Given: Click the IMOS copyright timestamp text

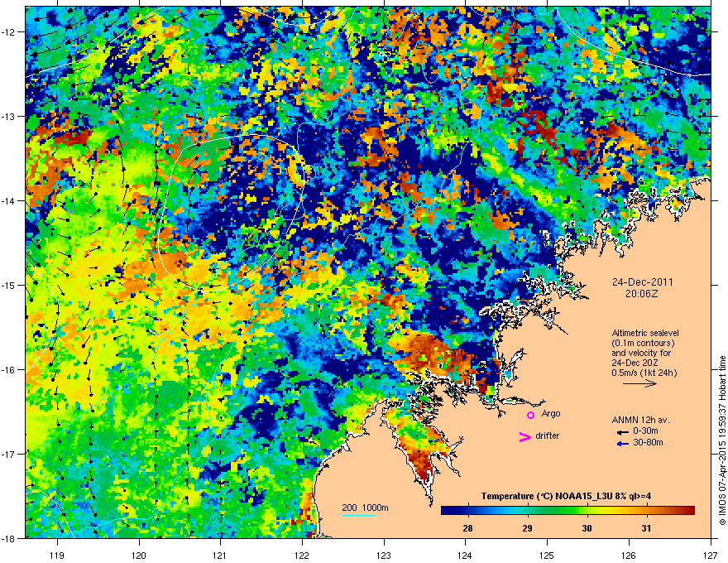Looking at the screenshot, I should pos(722,440).
